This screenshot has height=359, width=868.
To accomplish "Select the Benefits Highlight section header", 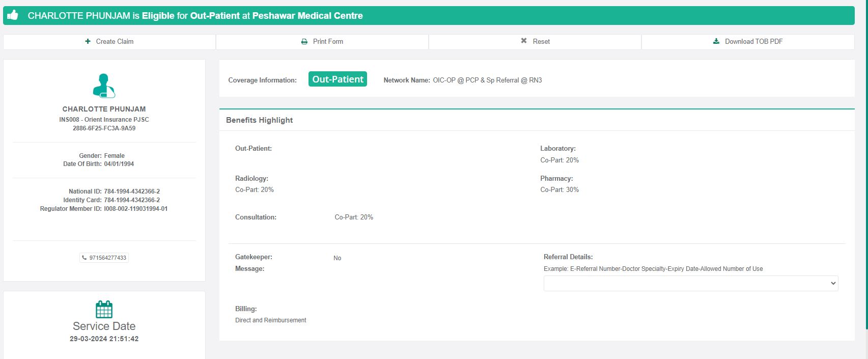I will point(259,120).
